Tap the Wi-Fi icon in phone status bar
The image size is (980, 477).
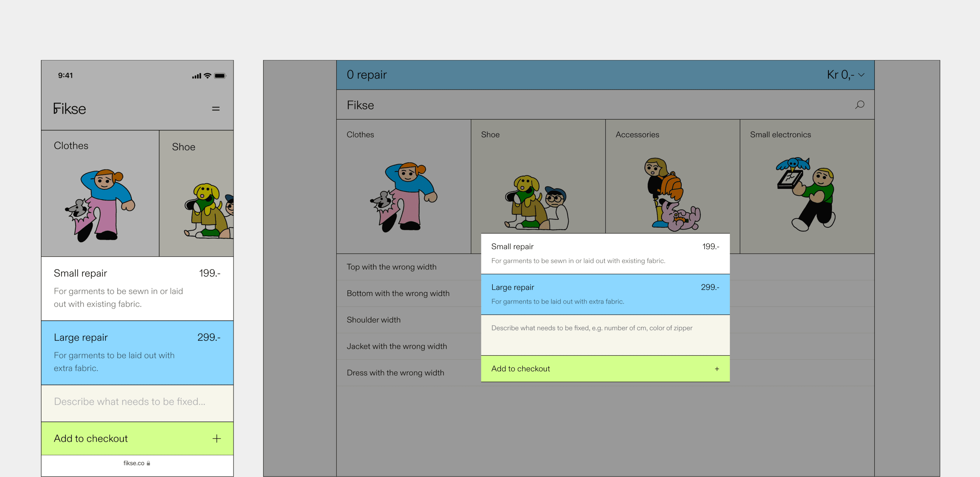[x=207, y=76]
